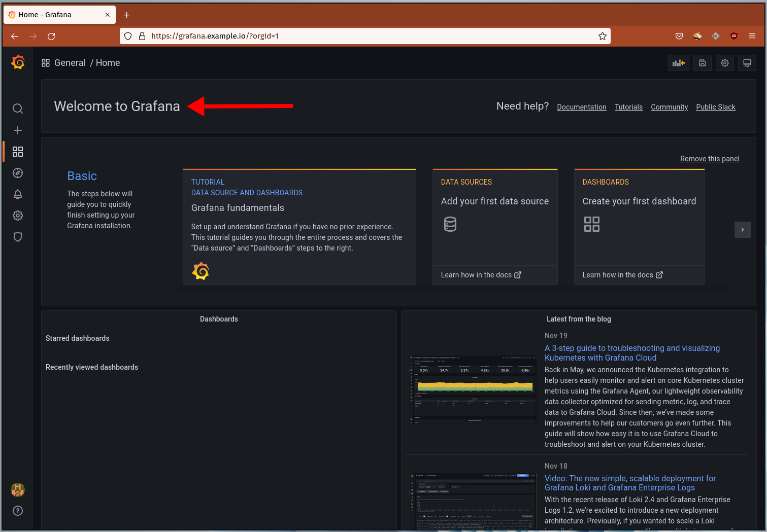Screen dimensions: 767x532
Task: Open the dashboard settings gear in the top toolbar
Action: tap(725, 63)
